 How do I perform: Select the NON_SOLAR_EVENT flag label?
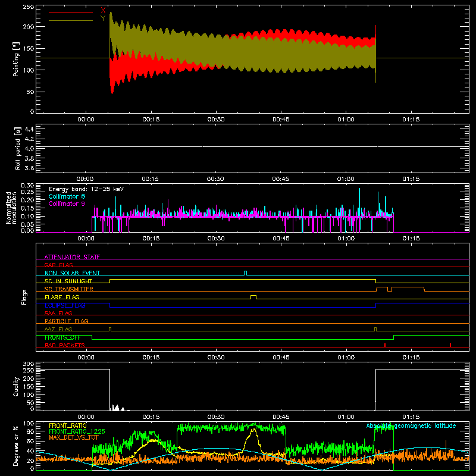tap(72, 273)
